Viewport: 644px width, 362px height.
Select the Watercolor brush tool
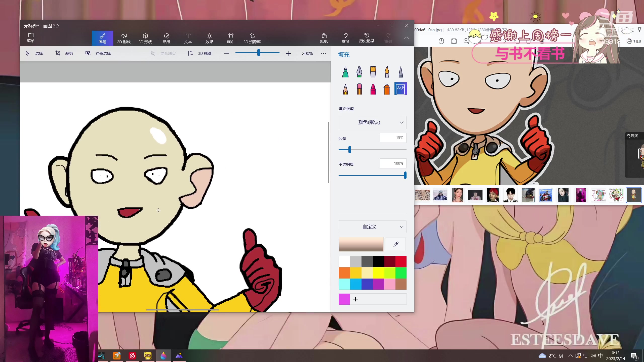(387, 72)
